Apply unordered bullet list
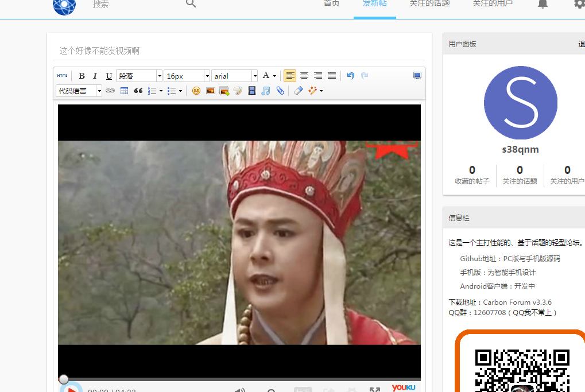Viewport: 585px width, 392px height. coord(172,91)
